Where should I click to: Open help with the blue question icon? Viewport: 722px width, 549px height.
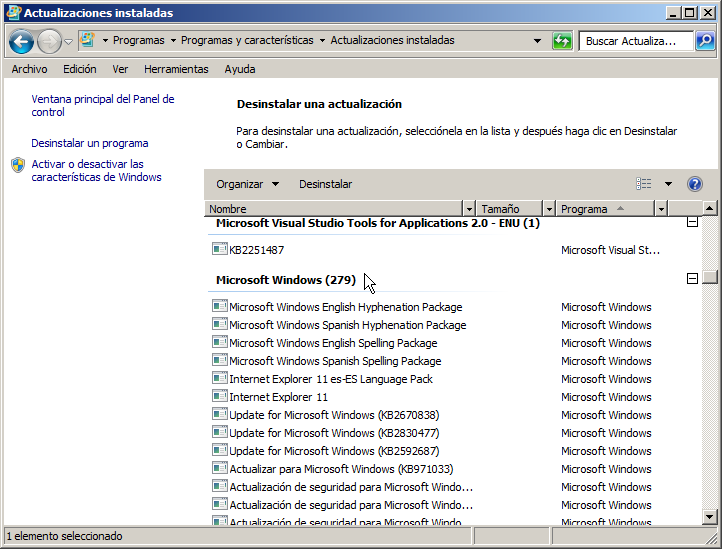694,184
